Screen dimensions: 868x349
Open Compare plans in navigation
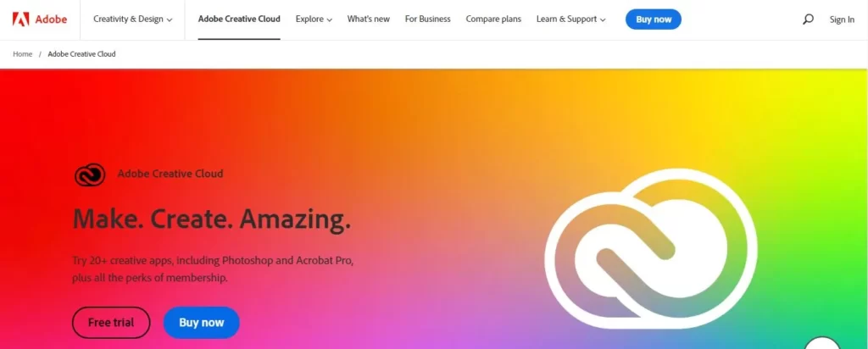[x=493, y=19]
